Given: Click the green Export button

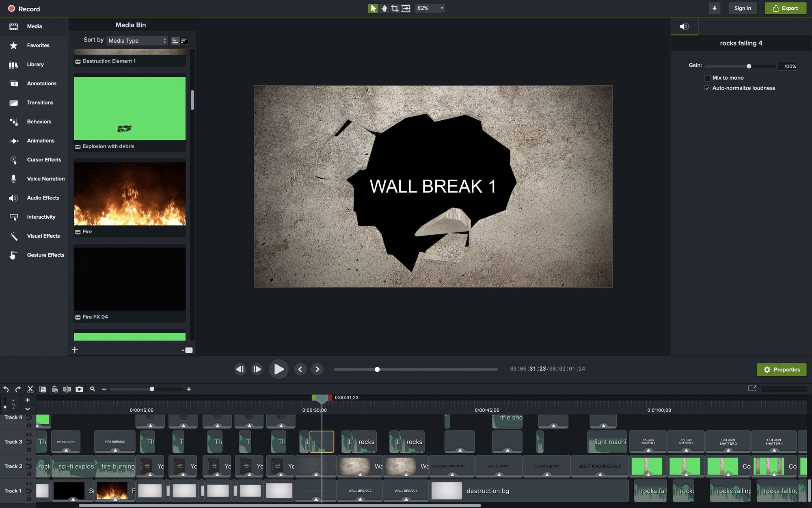Looking at the screenshot, I should point(786,8).
